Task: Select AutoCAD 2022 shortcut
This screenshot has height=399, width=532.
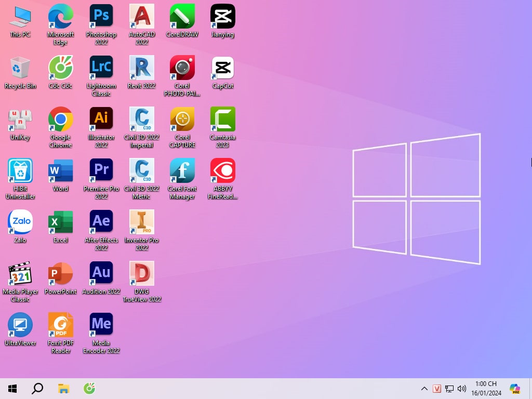Action: point(142,25)
